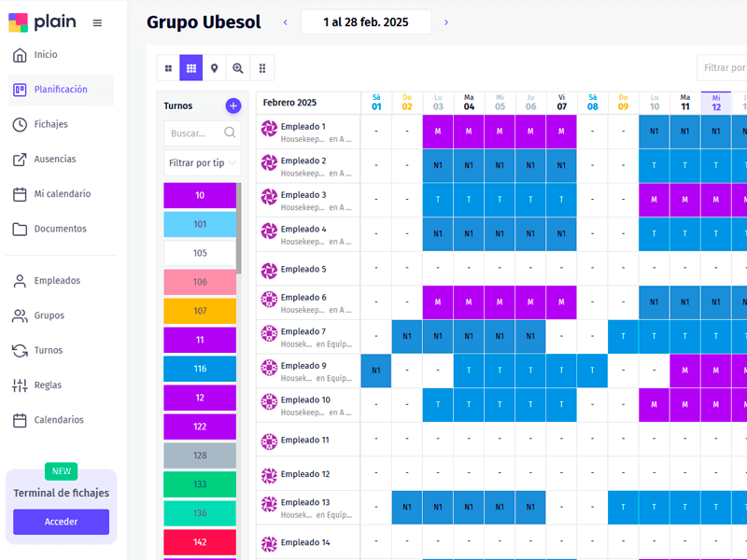Open Fichajes in the sidebar
Screen dimensions: 747x560
point(50,124)
